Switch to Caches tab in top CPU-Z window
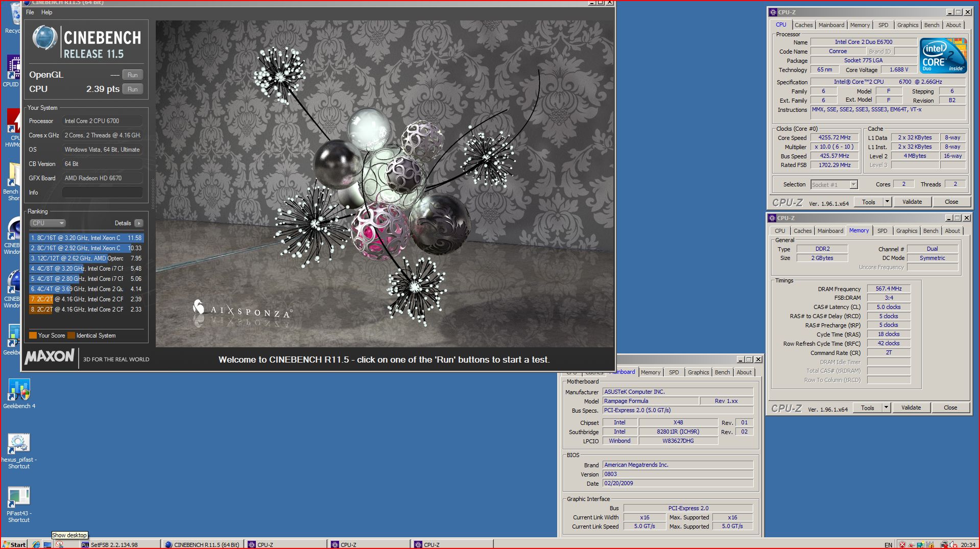The image size is (980, 549). [x=803, y=25]
